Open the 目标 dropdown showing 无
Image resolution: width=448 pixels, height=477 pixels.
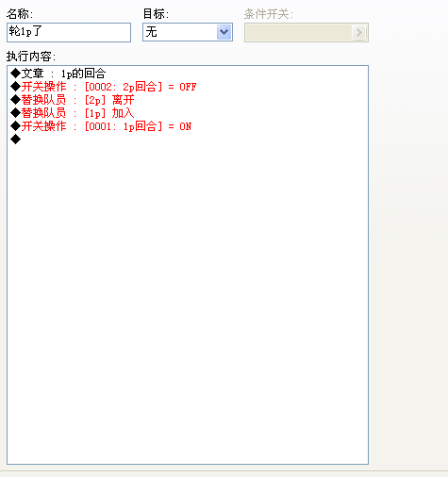tap(188, 32)
